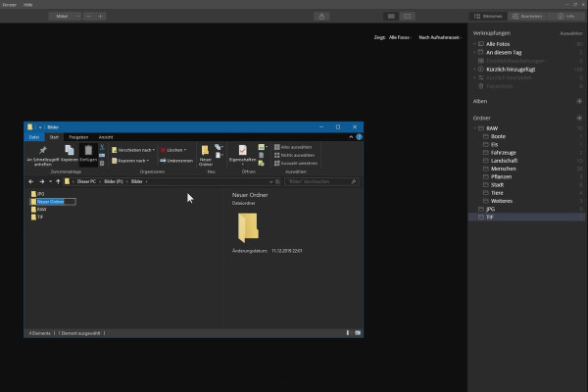Image resolution: width=588 pixels, height=392 pixels.
Task: Click the scissors Ausschneiden icon
Action: point(102,147)
